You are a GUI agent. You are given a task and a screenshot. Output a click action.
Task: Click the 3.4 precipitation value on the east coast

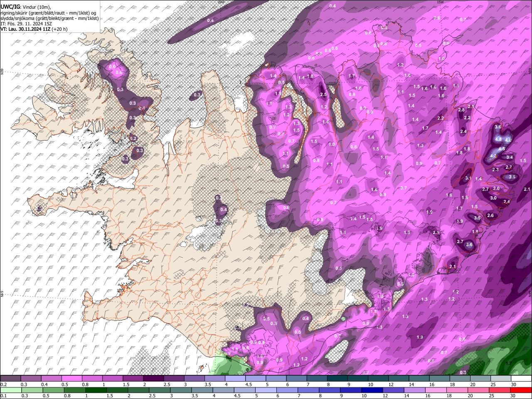[x=510, y=157]
